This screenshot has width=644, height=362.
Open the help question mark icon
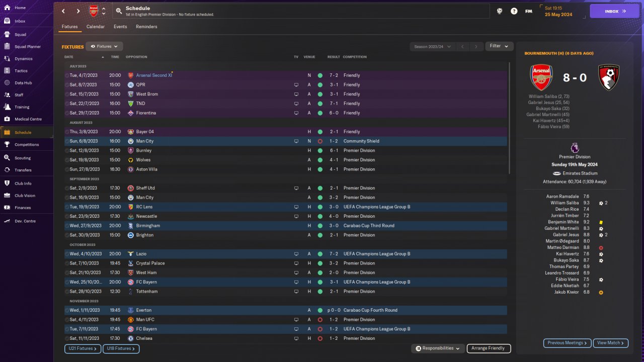point(514,11)
